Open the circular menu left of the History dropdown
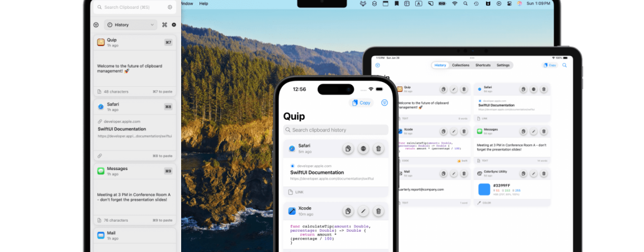644x252 pixels. pos(96,25)
